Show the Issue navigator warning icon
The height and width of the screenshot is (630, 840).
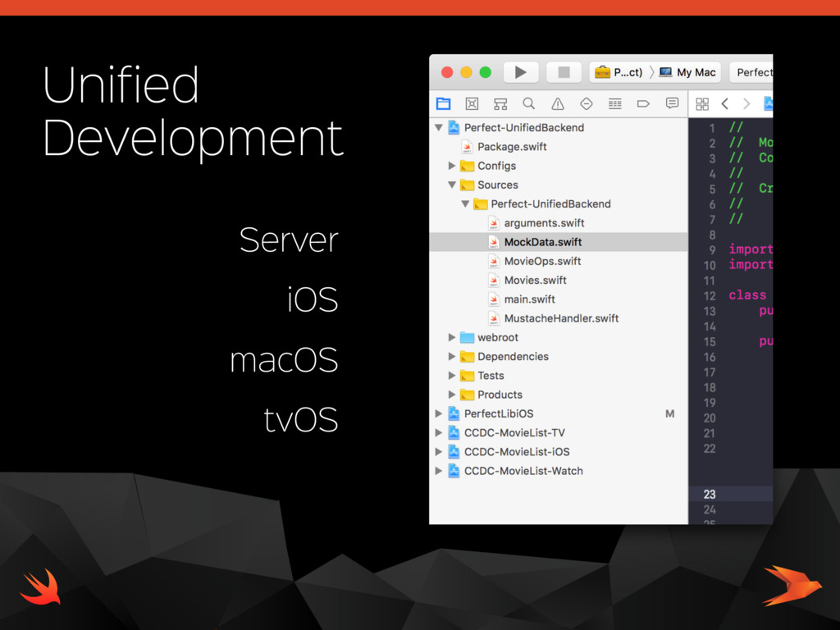(x=558, y=103)
